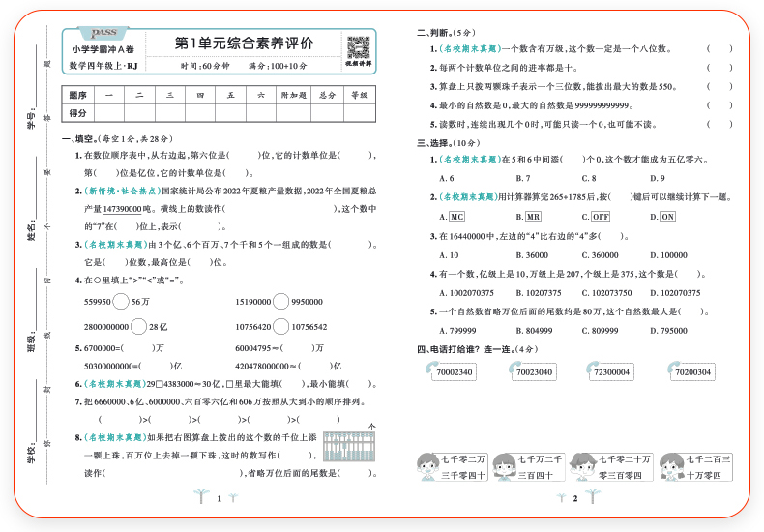764x532 pixels.
Task: Click the QR code for video explanation
Action: (358, 48)
